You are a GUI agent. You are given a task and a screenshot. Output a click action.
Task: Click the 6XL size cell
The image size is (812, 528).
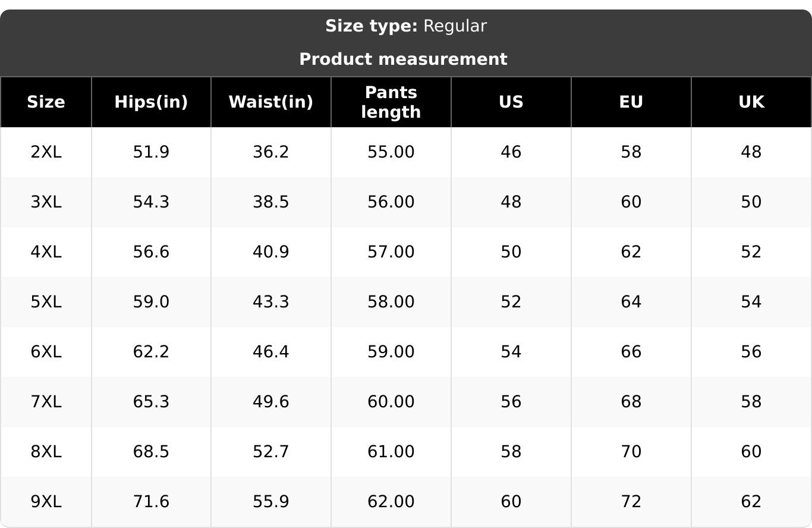46,352
